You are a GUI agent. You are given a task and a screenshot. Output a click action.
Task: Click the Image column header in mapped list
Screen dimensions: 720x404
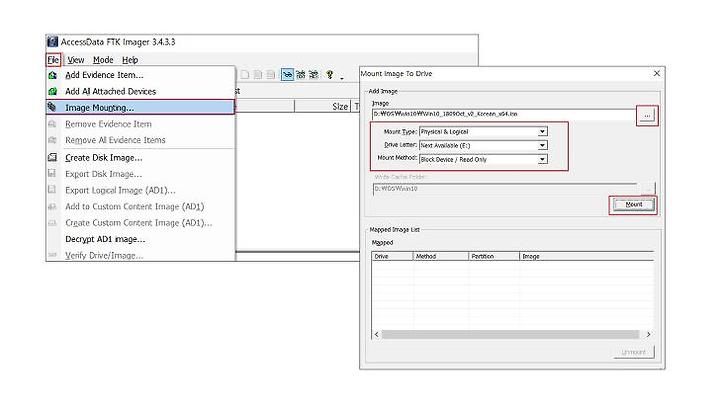587,256
